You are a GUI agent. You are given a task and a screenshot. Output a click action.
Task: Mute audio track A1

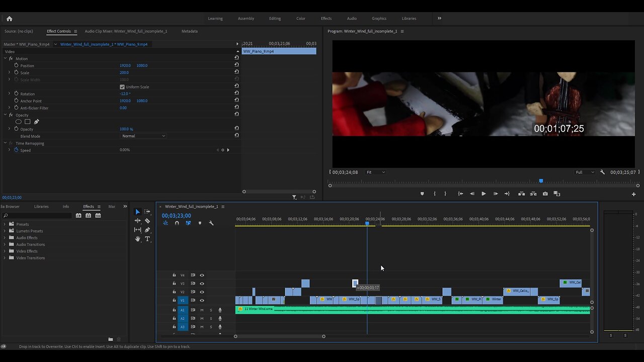[202, 310]
